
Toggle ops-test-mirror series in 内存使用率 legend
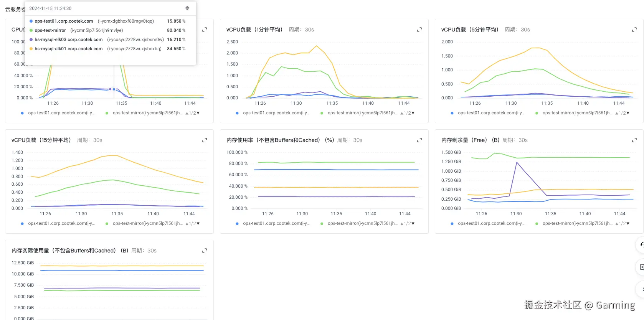tap(359, 223)
